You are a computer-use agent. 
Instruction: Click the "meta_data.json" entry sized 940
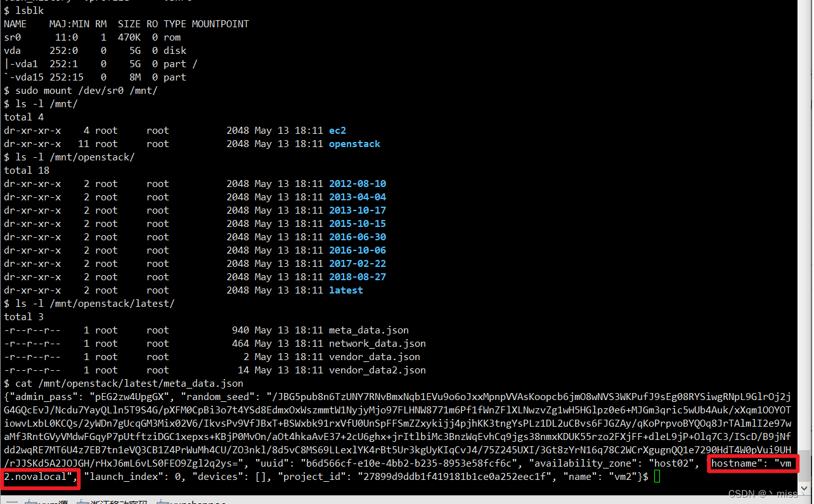click(368, 330)
